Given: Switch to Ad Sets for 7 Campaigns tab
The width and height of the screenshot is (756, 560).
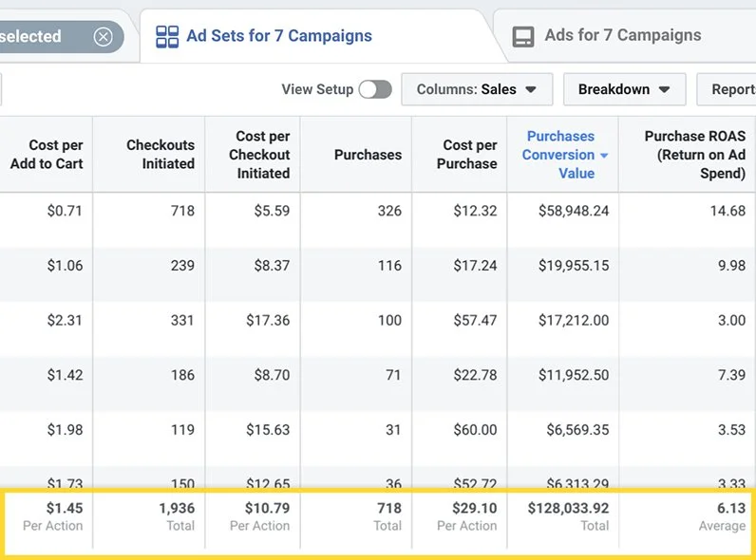Looking at the screenshot, I should pos(278,36).
